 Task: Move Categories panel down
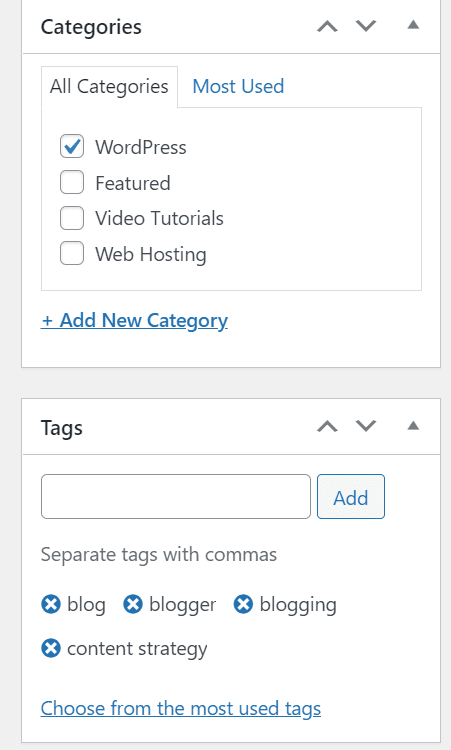[x=366, y=26]
